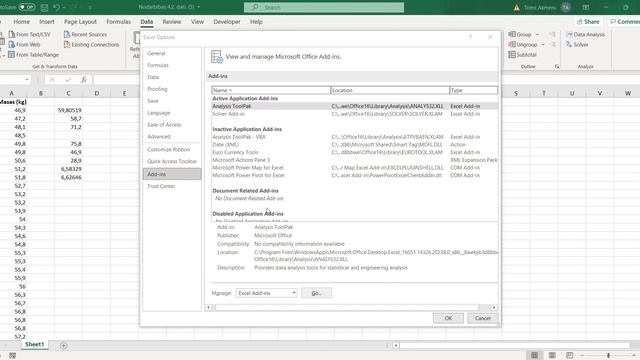This screenshot has height=360, width=640.
Task: Click right arrow of the dialog's horizontal scrollbar
Action: [494, 307]
